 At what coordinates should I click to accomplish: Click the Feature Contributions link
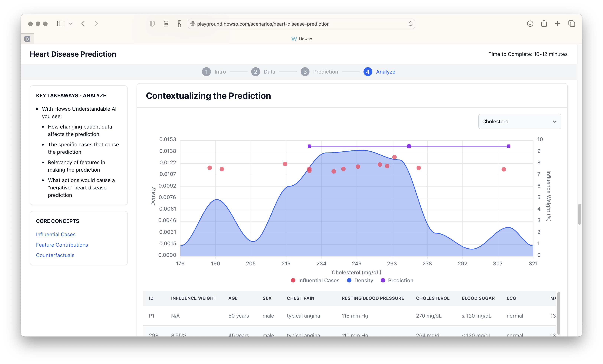tap(62, 245)
